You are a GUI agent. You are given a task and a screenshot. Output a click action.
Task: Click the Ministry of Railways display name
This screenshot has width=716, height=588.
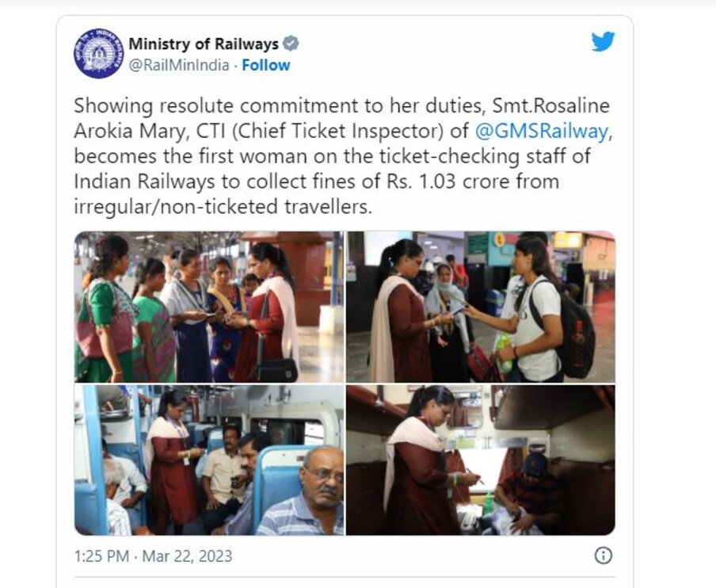pos(204,44)
